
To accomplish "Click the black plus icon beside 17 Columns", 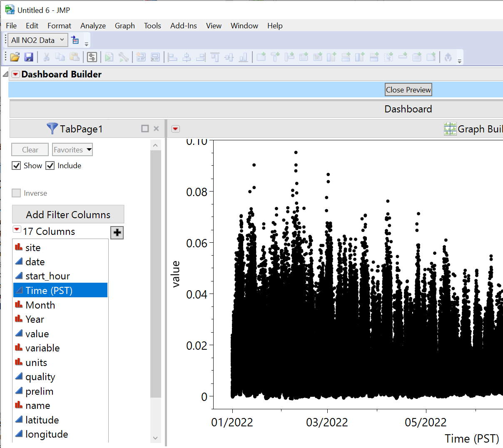I will 117,233.
